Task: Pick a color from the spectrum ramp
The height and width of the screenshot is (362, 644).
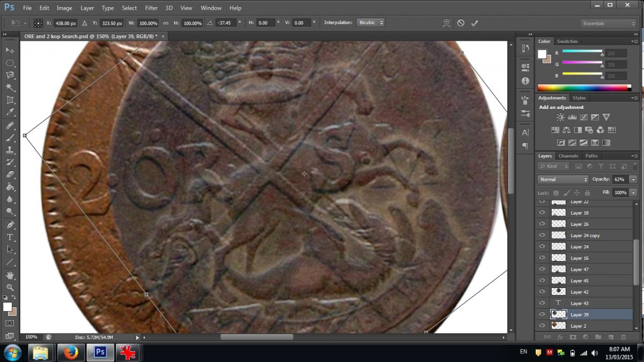Action: [584, 87]
